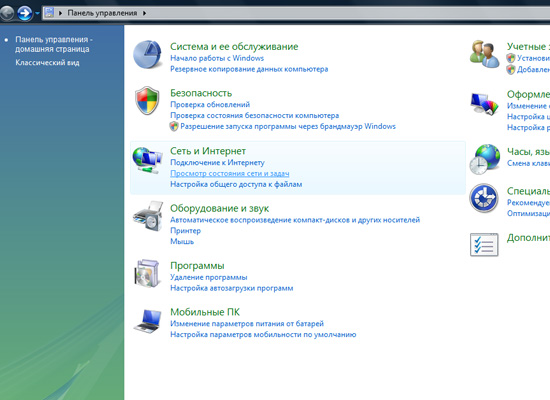Open the Специаль category heading
Image resolution: width=550 pixels, height=400 pixels.
(528, 191)
